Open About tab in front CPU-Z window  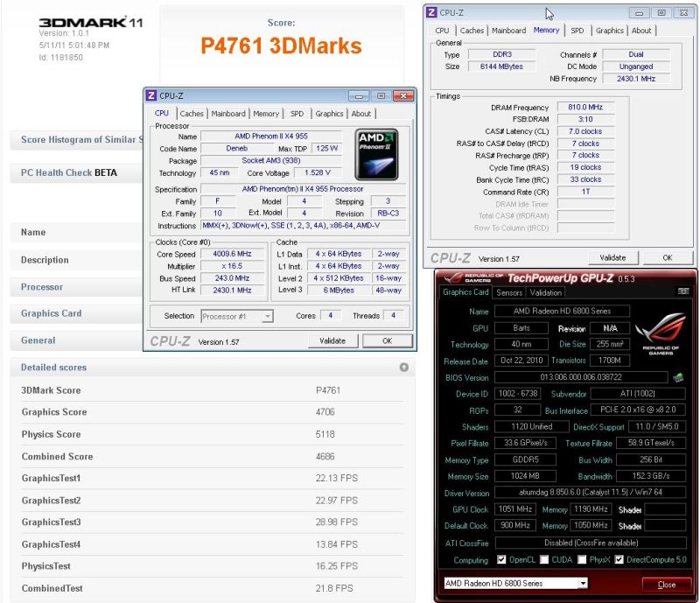pyautogui.click(x=361, y=114)
